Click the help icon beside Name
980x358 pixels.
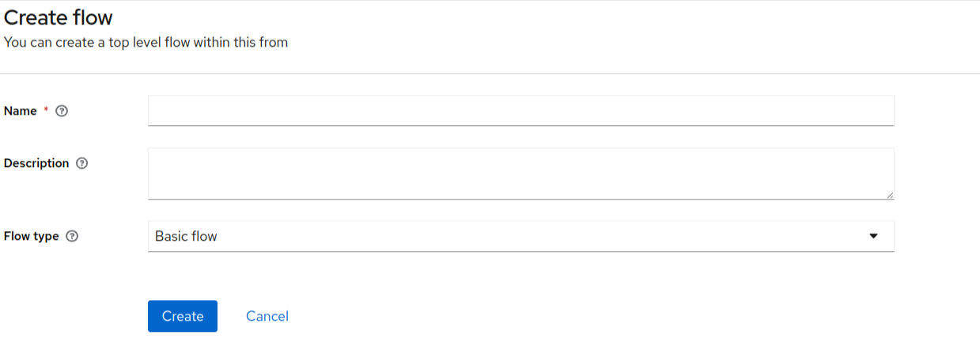pyautogui.click(x=62, y=112)
